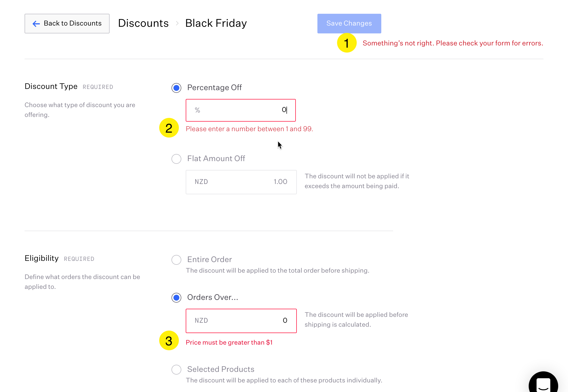The width and height of the screenshot is (568, 392).
Task: Click the Eligibility section heading
Action: [42, 258]
